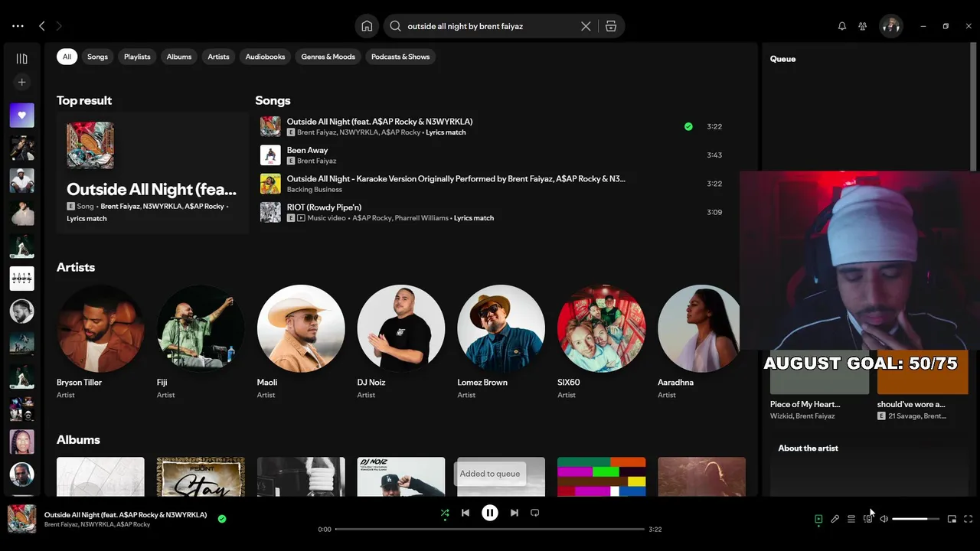The height and width of the screenshot is (551, 980).
Task: Toggle shuffle in player controls
Action: click(445, 514)
